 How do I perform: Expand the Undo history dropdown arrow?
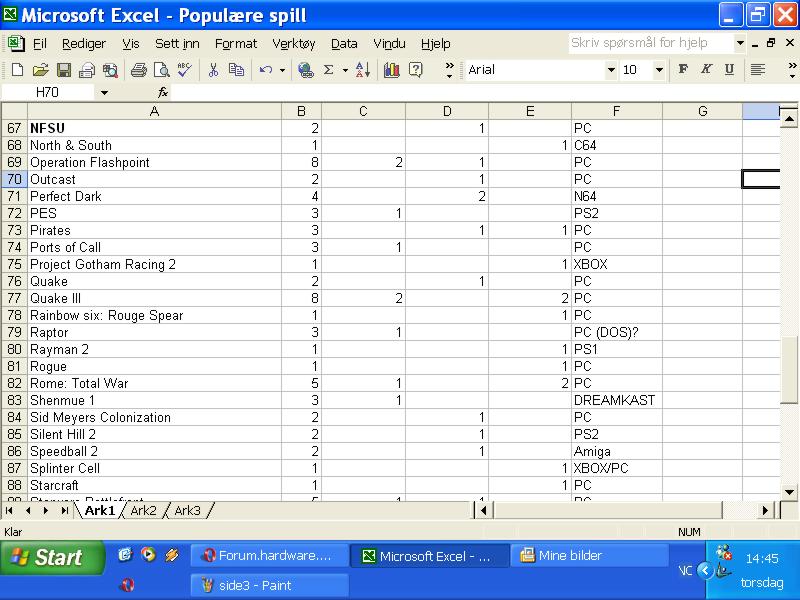pos(282,70)
